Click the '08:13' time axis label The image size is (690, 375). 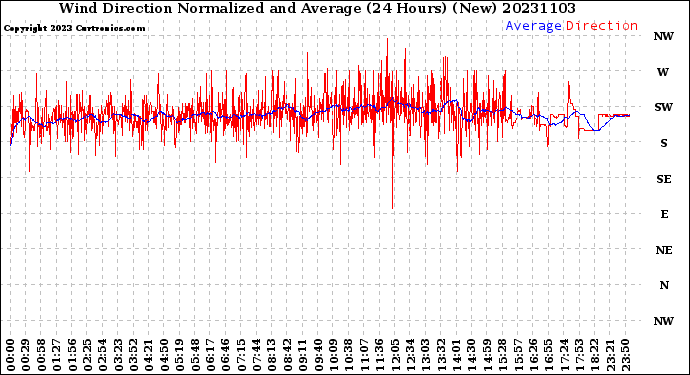272,355
